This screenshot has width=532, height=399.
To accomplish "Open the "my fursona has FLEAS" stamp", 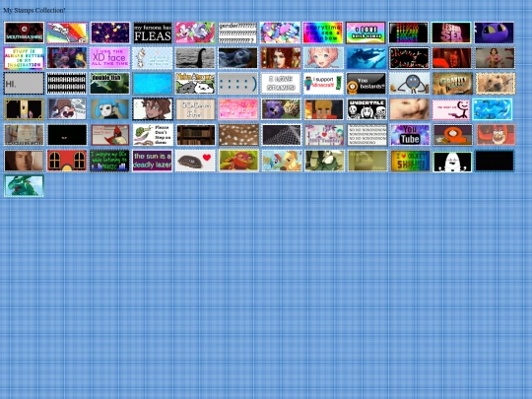I will pos(153,33).
